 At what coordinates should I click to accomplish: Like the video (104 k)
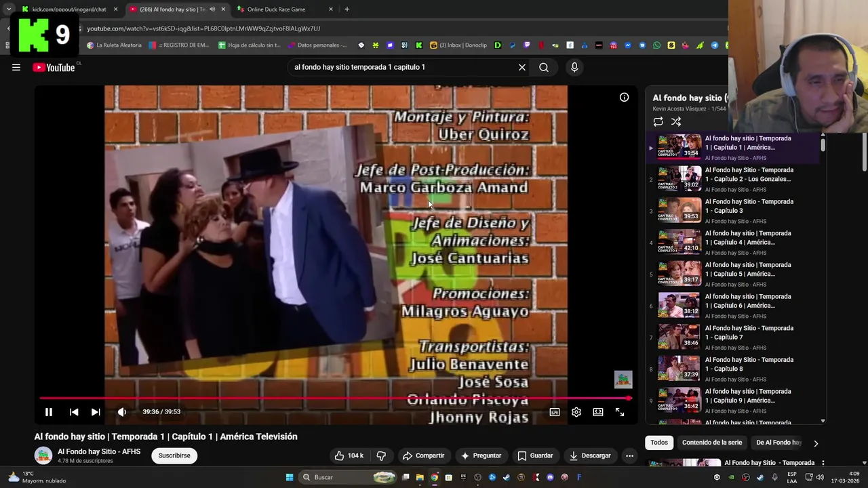click(349, 455)
